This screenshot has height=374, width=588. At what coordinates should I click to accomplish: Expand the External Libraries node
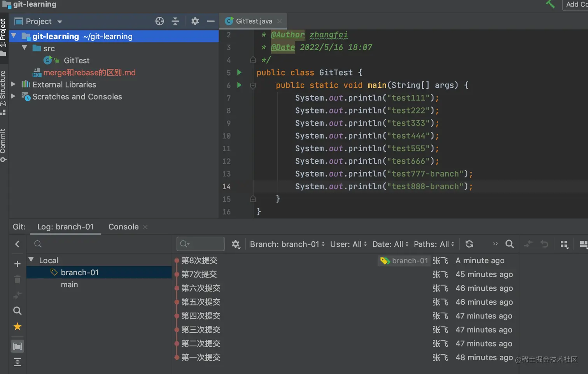coord(13,84)
